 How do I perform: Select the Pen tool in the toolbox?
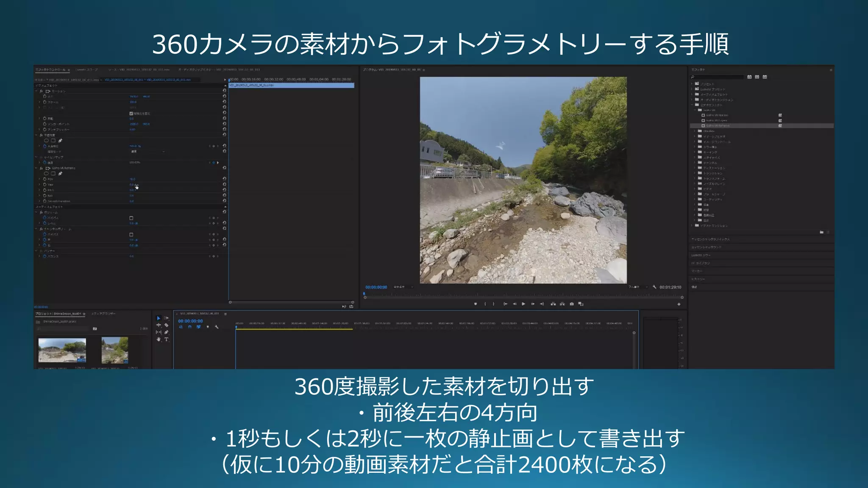click(x=166, y=332)
